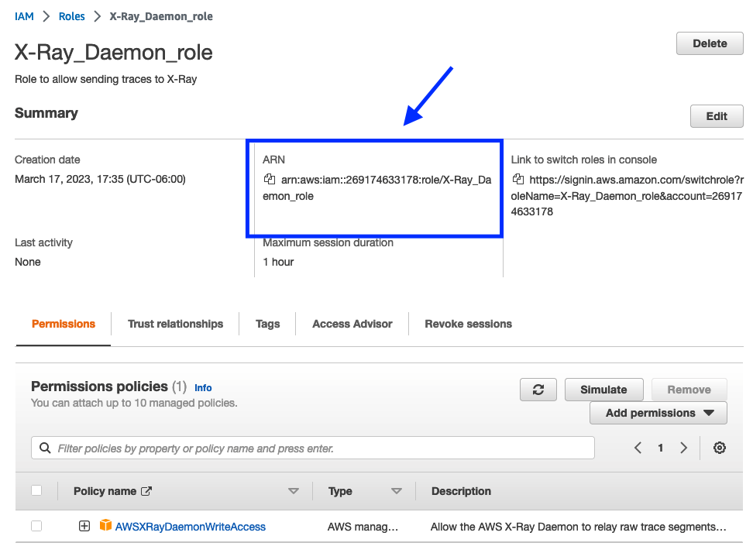Click the 'AWS manag...' type cell
This screenshot has width=753, height=560.
[x=363, y=527]
